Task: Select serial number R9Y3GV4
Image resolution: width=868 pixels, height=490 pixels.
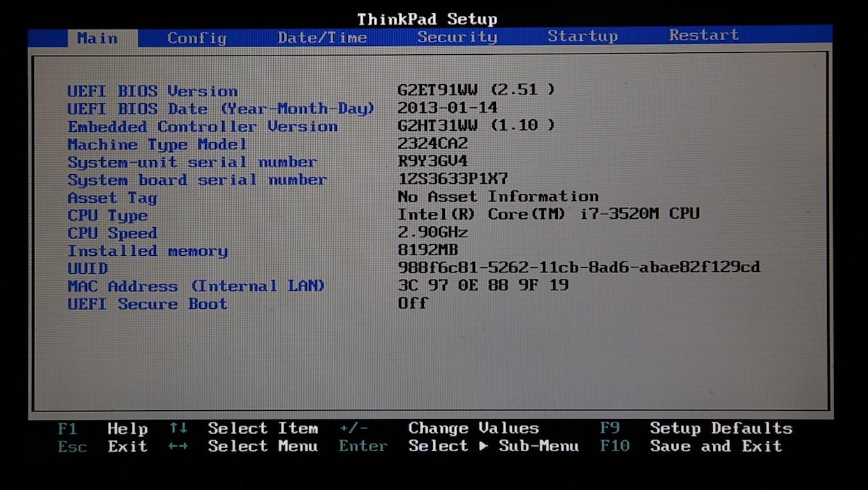Action: tap(433, 161)
